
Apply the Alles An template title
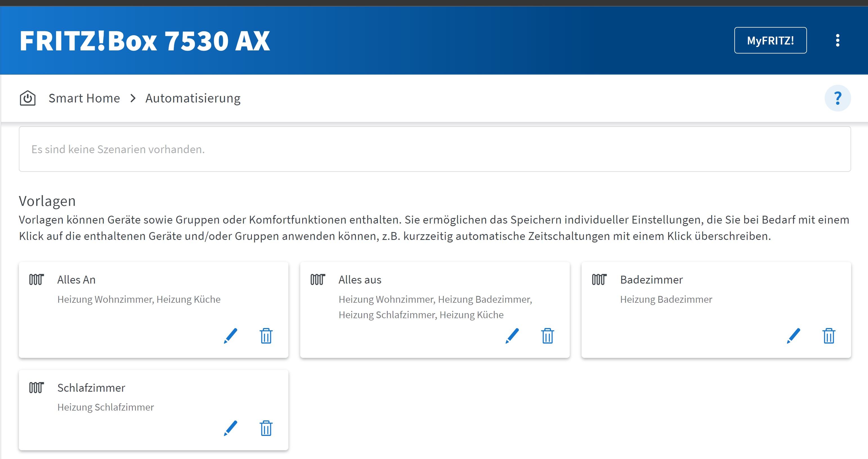(77, 280)
